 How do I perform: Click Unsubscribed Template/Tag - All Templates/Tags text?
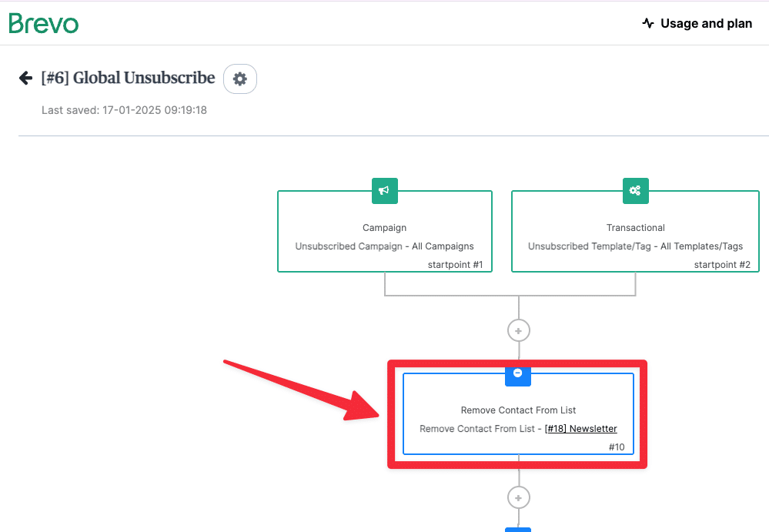(636, 246)
